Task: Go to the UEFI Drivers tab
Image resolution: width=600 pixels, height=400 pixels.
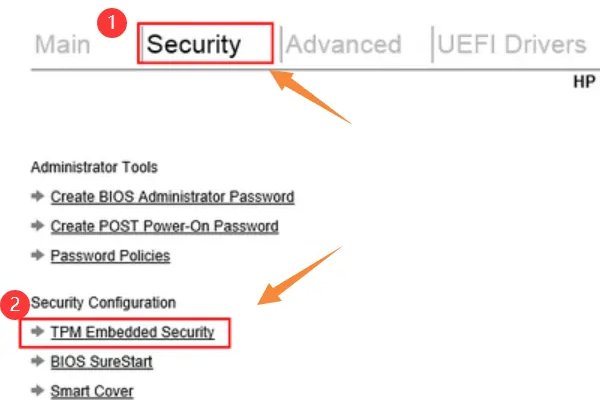Action: pyautogui.click(x=511, y=45)
